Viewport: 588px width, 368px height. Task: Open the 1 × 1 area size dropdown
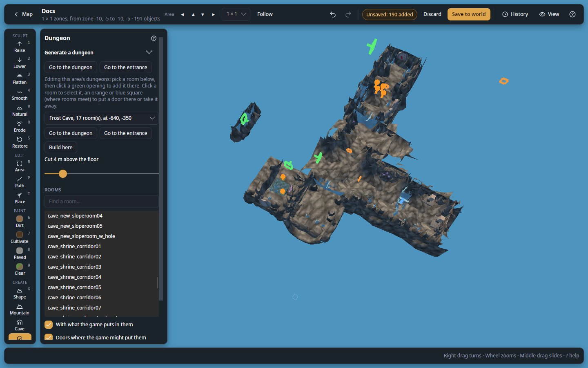pos(236,14)
